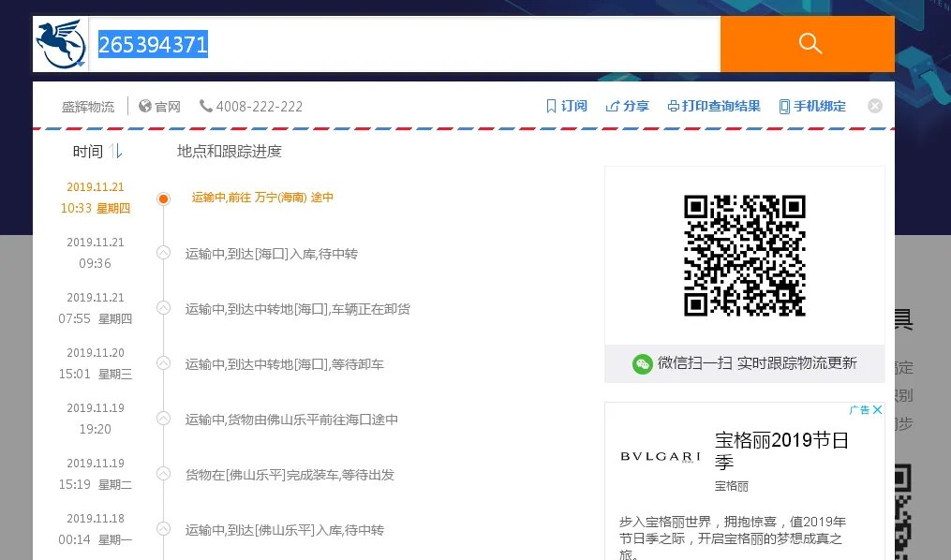The height and width of the screenshot is (560, 951).
Task: Click timestamp 2019.11.19 15:19 星期二
Action: pos(96,473)
